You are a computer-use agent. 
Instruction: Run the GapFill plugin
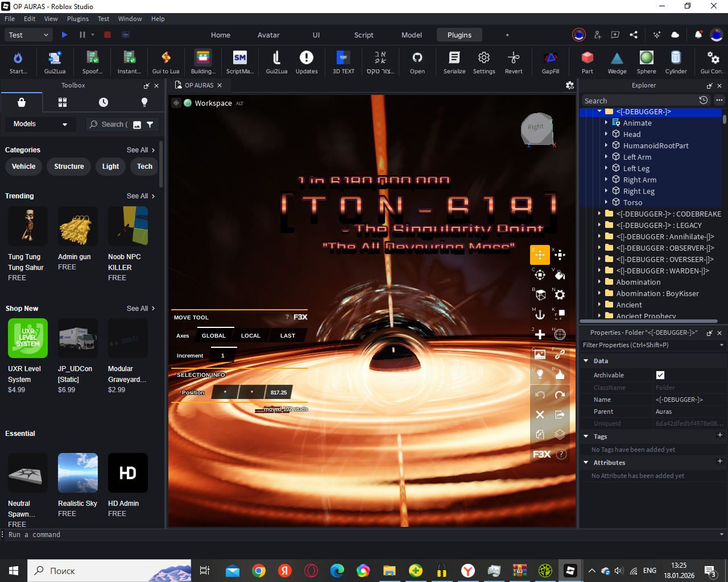pyautogui.click(x=551, y=61)
